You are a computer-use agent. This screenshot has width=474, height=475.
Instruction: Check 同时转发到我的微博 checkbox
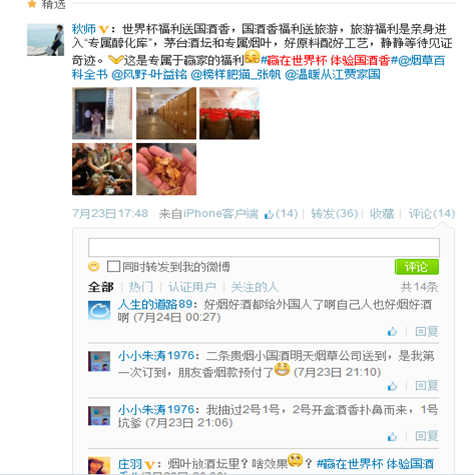pyautogui.click(x=113, y=267)
